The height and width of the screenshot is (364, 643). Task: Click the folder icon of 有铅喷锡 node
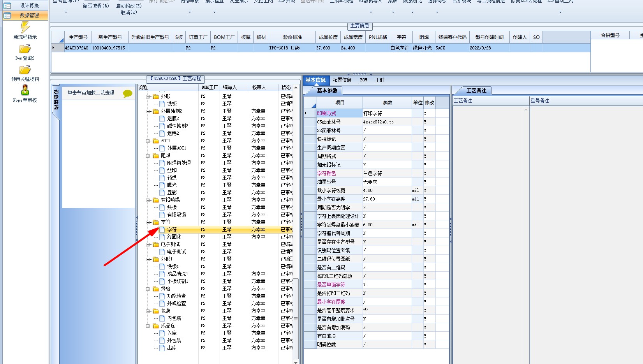156,200
